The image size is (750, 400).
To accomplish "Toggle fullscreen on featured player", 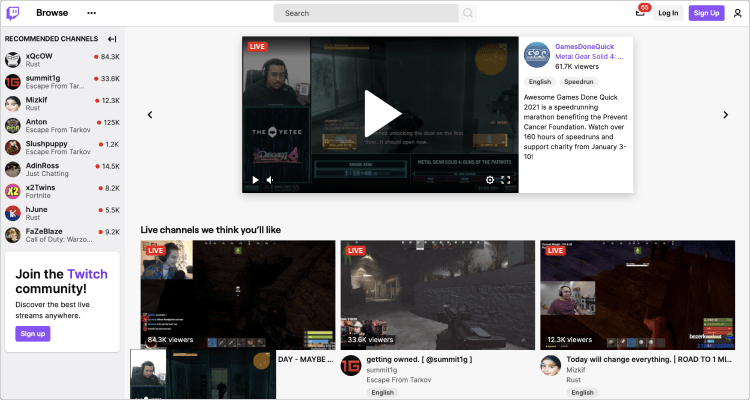I will point(505,180).
